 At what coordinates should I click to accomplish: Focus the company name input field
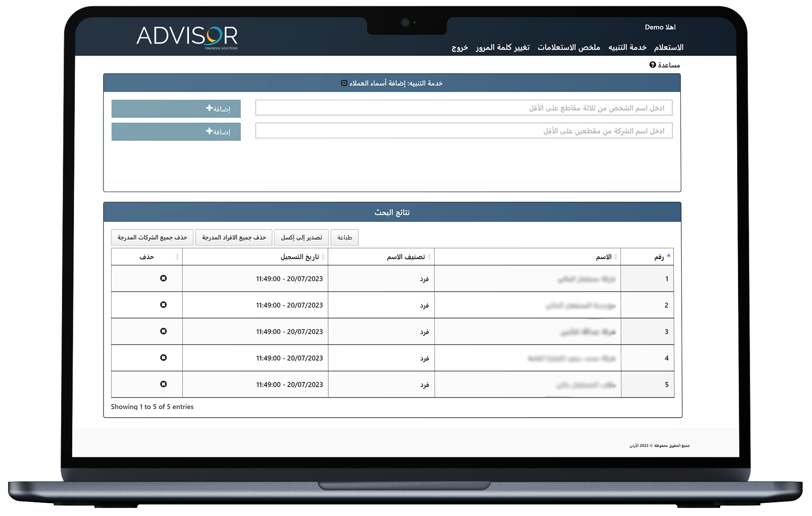coord(464,131)
